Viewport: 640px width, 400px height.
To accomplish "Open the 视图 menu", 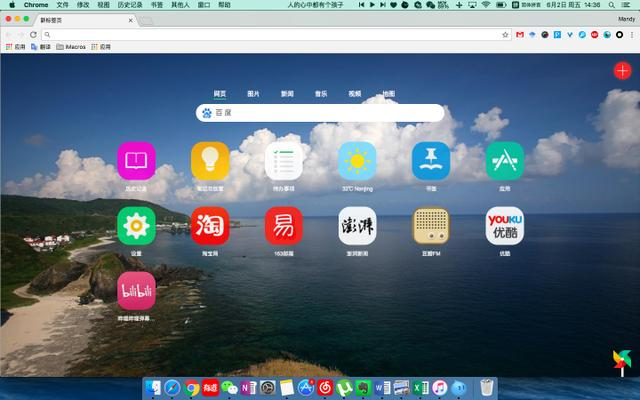I will pos(103,5).
